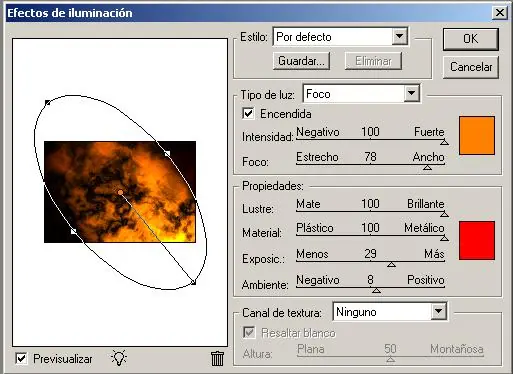The image size is (513, 374).
Task: Click the Plana label
Action: pyautogui.click(x=311, y=349)
